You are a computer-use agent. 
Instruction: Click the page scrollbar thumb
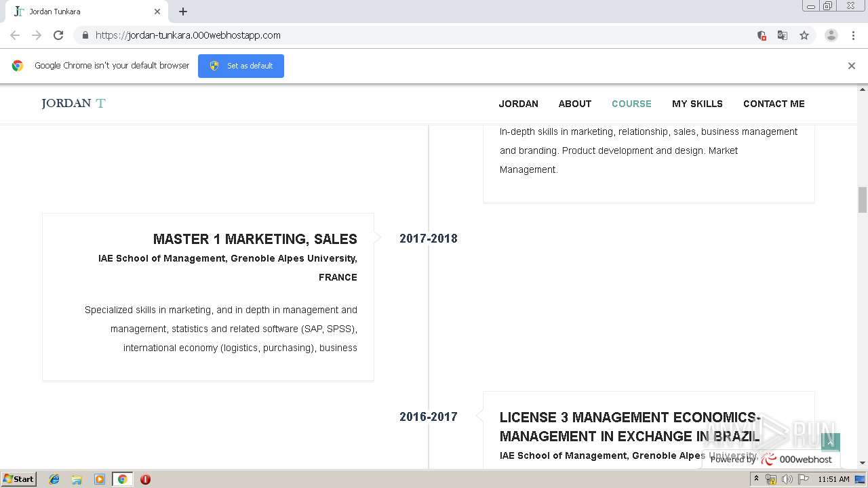863,200
